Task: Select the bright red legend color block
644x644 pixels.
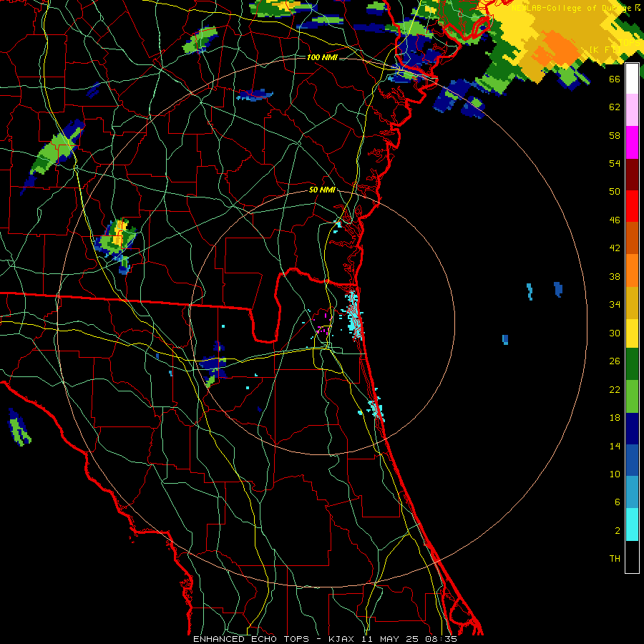Action: (x=632, y=206)
